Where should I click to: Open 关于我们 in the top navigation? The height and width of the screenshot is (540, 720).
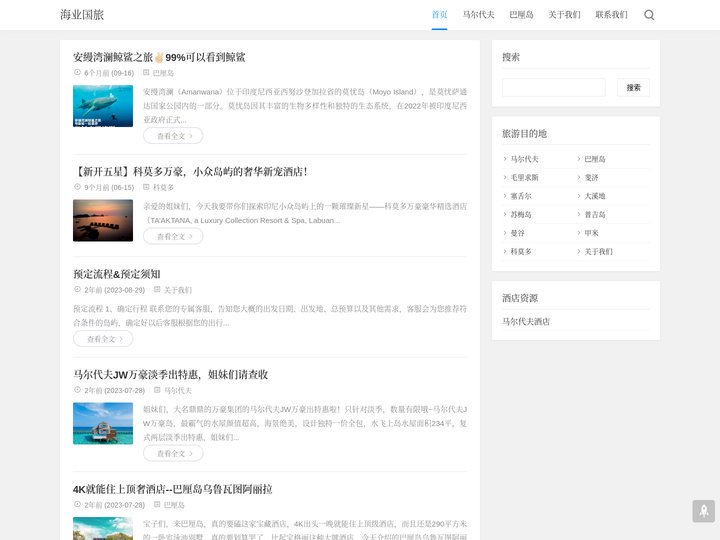[564, 15]
